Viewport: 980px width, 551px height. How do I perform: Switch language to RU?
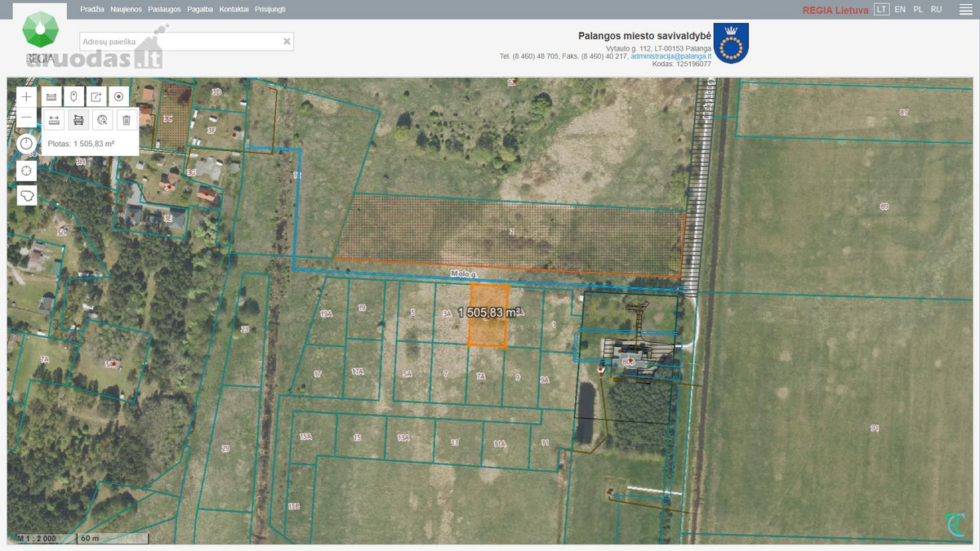click(x=937, y=9)
